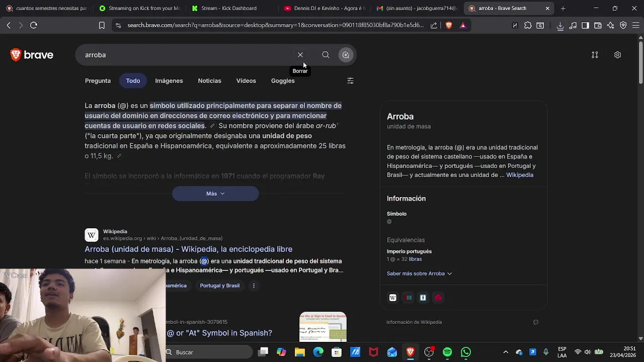Open Spotify from the taskbar

point(447,352)
